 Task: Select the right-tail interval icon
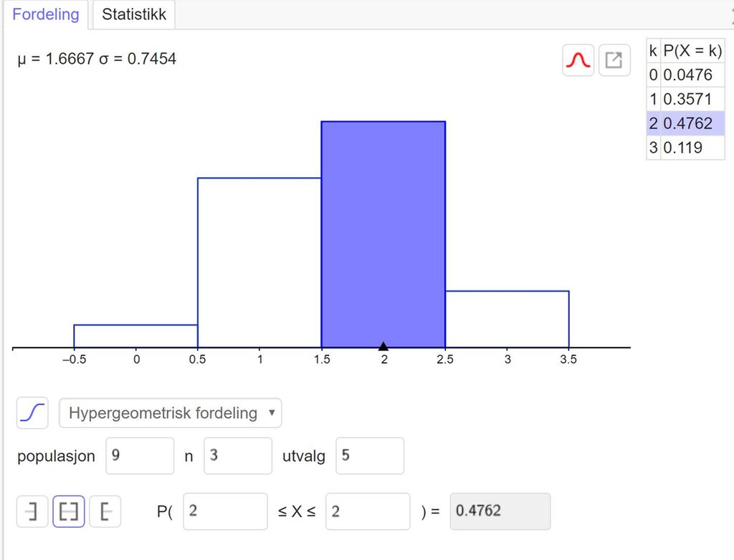click(x=105, y=511)
